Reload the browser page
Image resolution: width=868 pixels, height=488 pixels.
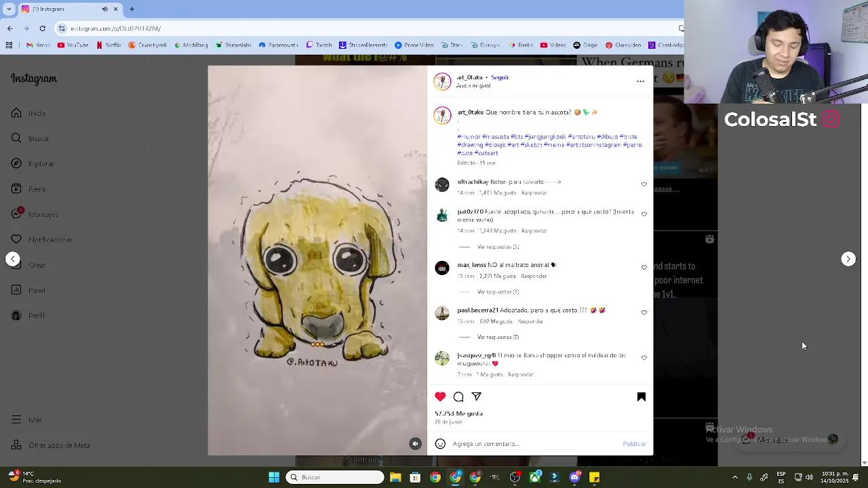(42, 28)
